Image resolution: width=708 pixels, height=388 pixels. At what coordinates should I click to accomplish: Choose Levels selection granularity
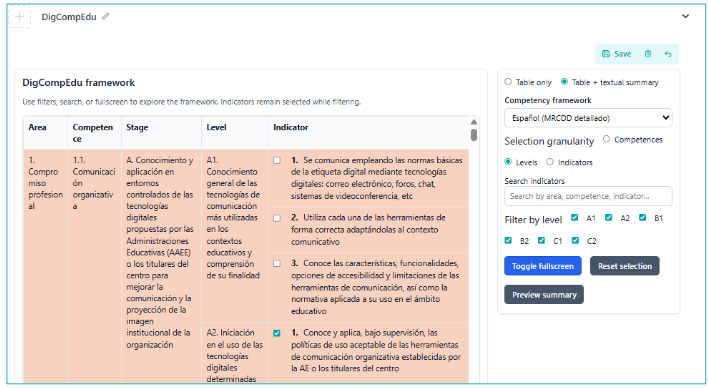point(508,162)
